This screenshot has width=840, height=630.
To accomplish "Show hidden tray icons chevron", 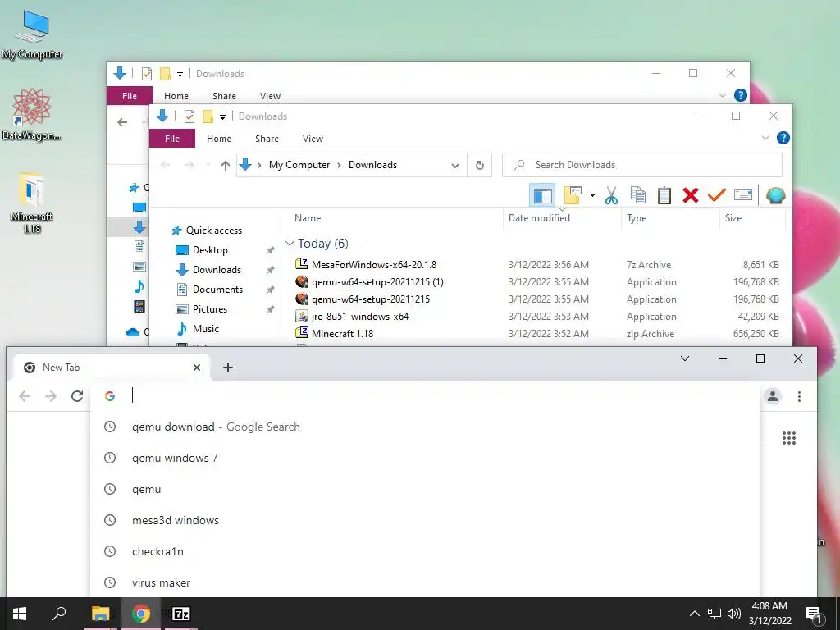I will (694, 614).
